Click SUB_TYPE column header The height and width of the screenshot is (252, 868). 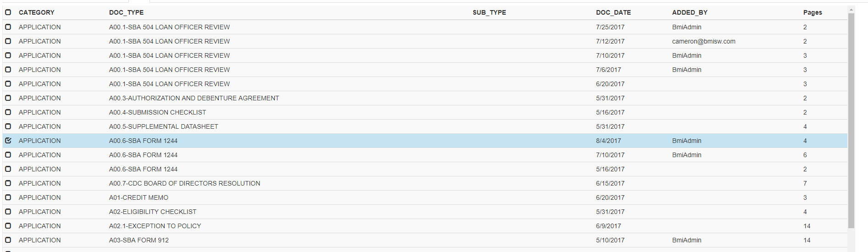point(489,12)
